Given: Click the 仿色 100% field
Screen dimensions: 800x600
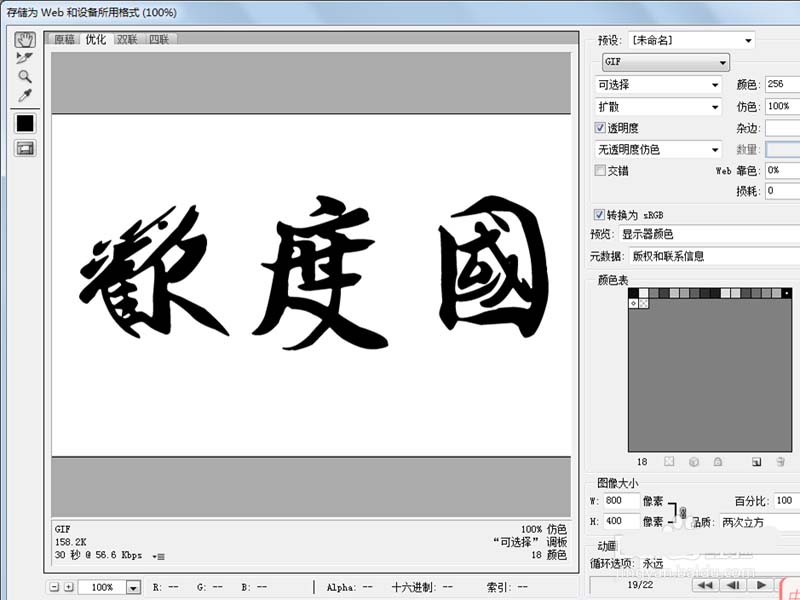Looking at the screenshot, I should 782,106.
